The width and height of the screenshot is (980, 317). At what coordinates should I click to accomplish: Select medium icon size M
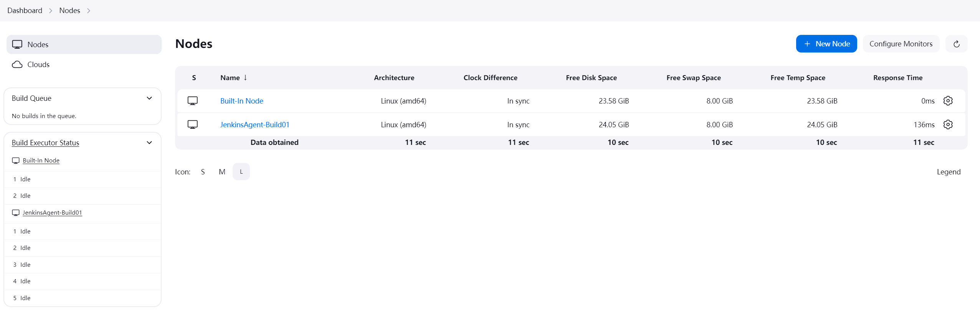coord(222,172)
